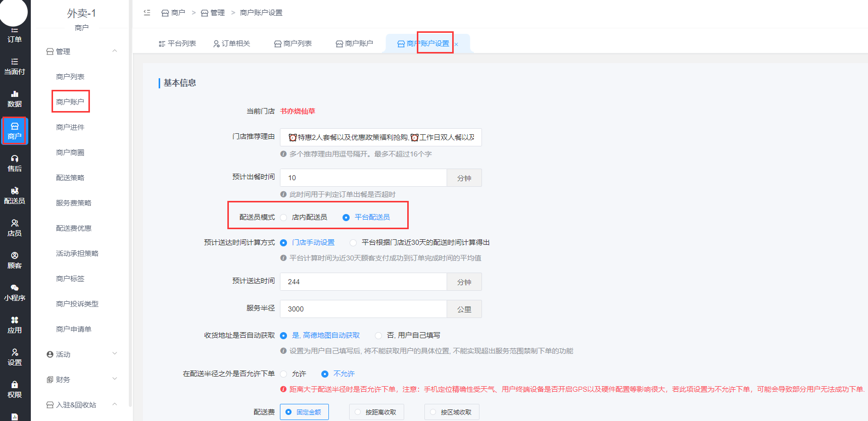Click the store name 书亦烧仙草

pyautogui.click(x=298, y=111)
